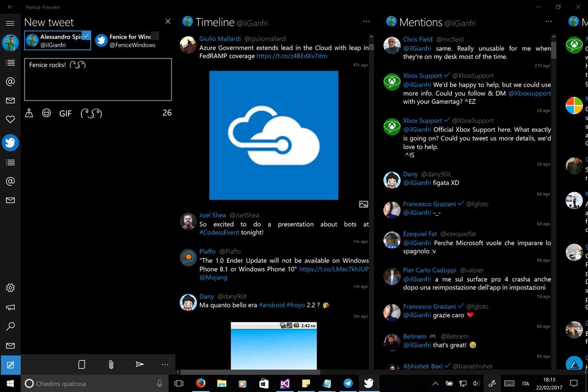Viewport: 588px width, 392px height.
Task: Open kaomoji text faces picker
Action: (x=91, y=113)
